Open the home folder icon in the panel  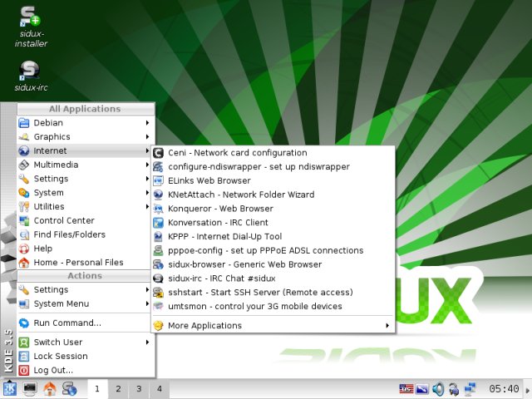(50, 388)
